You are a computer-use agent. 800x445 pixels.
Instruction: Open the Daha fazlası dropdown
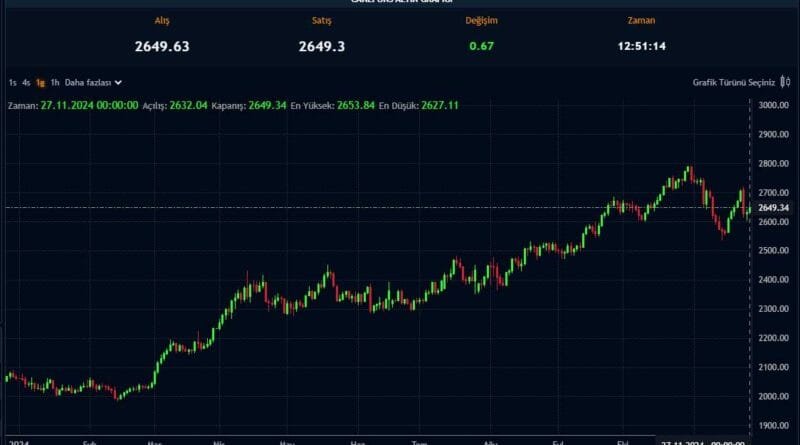pyautogui.click(x=93, y=83)
